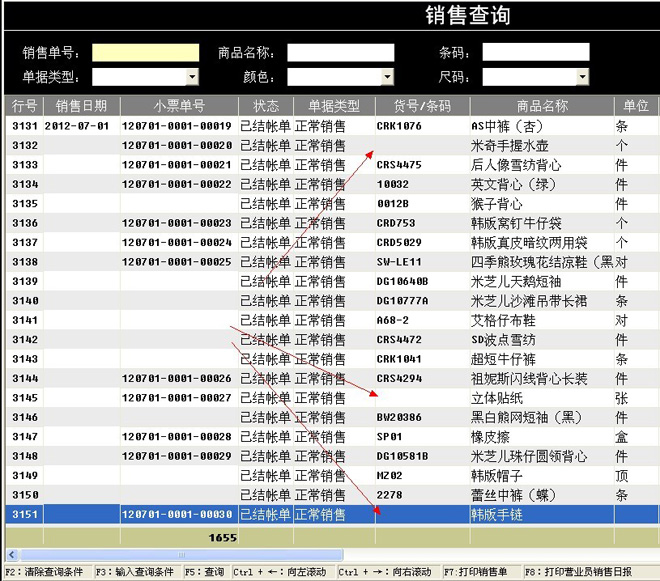Click the horizontal scrollbar thumb
Image resolution: width=660 pixels, height=581 pixels.
tap(182, 554)
